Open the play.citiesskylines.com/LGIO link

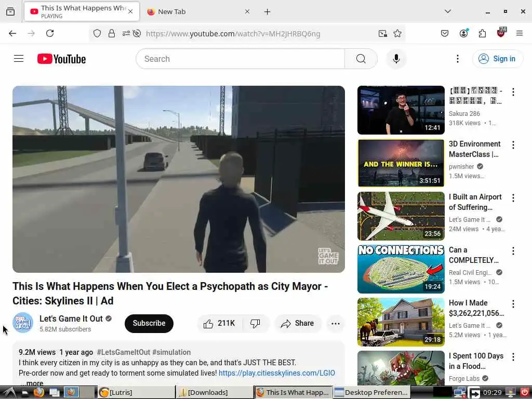pos(276,373)
